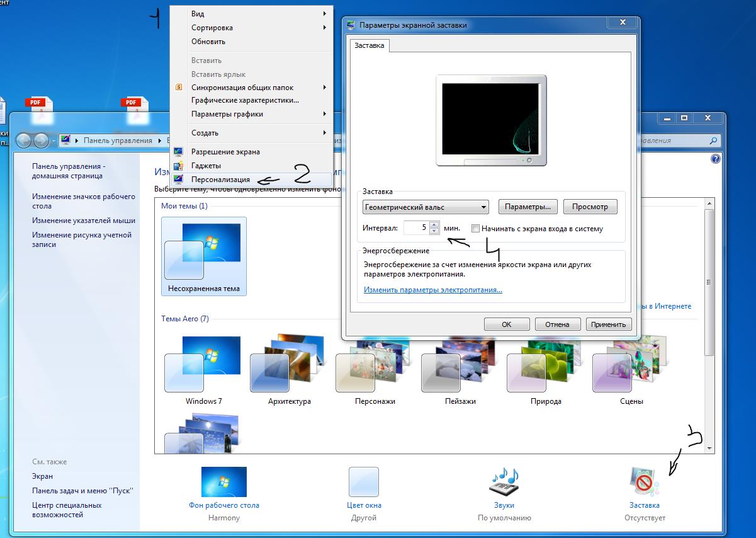Click Панель управления in the address bar

pos(118,140)
